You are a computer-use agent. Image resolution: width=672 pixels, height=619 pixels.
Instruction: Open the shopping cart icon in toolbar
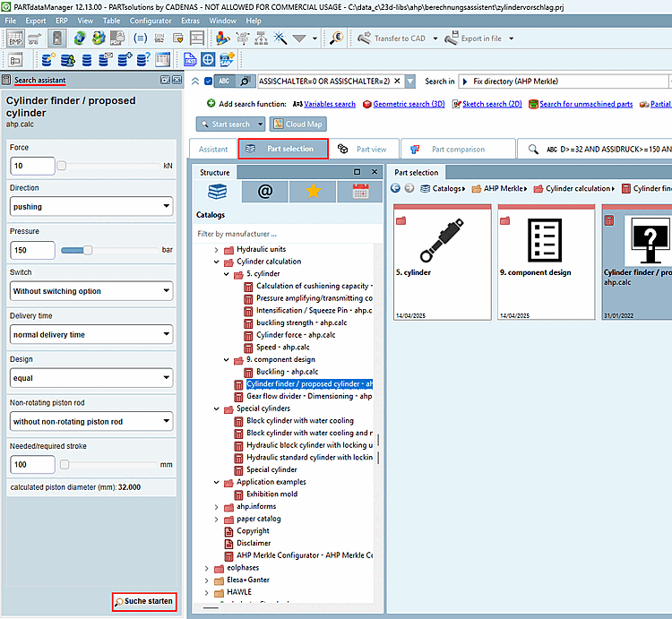34,39
